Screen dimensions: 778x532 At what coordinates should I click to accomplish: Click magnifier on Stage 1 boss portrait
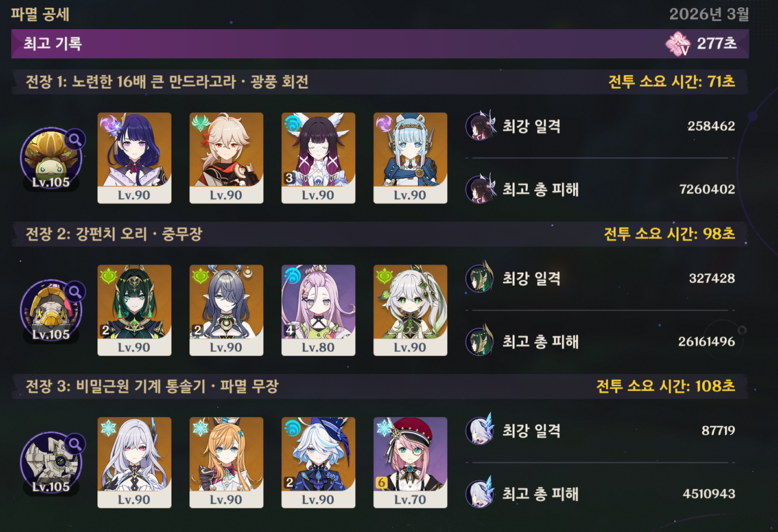pos(75,139)
